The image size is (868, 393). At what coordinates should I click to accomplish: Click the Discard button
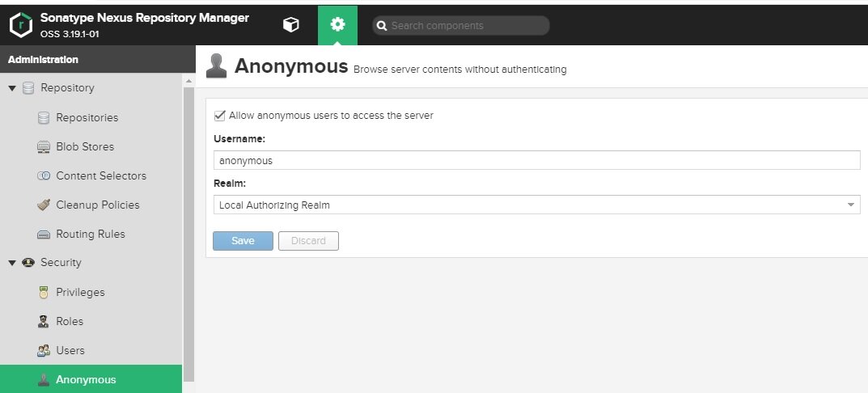[308, 241]
